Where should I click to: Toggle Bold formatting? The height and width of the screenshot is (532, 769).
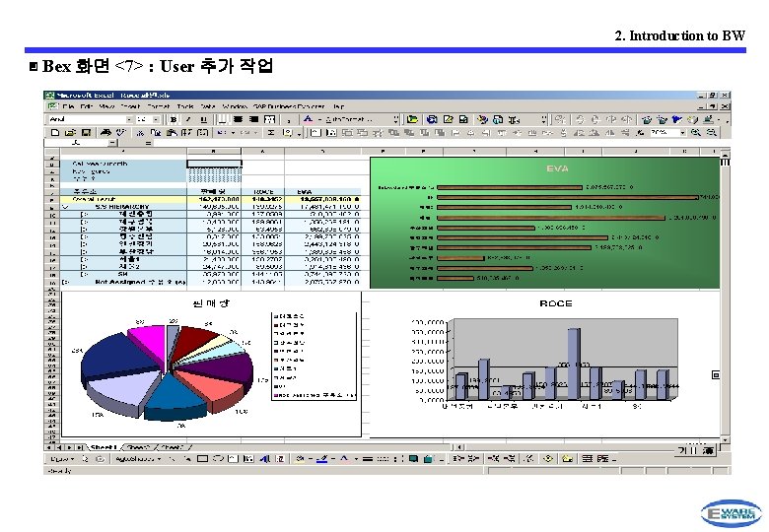[174, 119]
